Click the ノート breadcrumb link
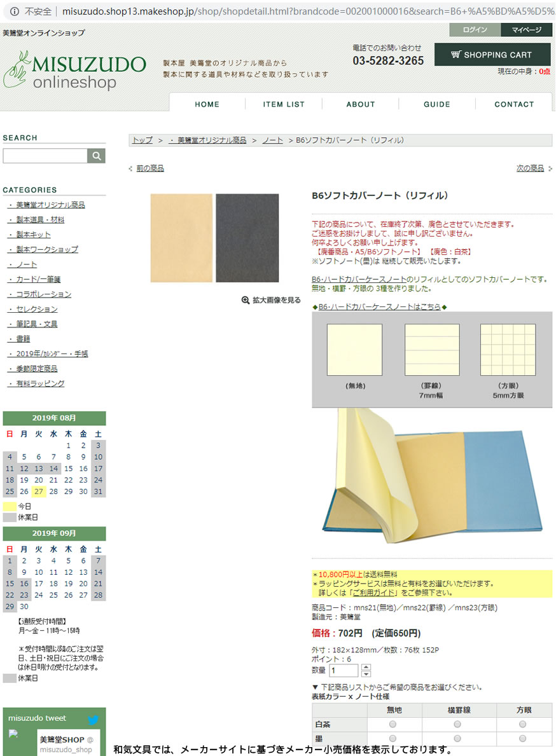The image size is (556, 756). pyautogui.click(x=272, y=140)
